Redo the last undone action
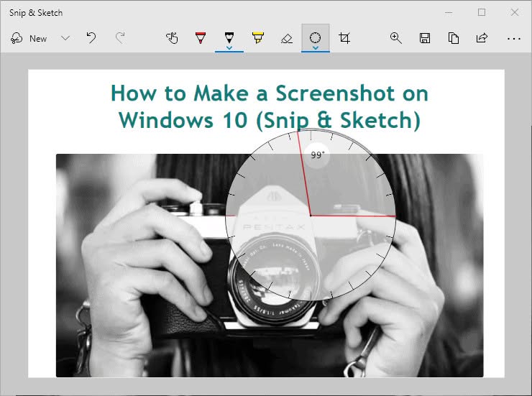532x396 pixels. pyautogui.click(x=120, y=38)
